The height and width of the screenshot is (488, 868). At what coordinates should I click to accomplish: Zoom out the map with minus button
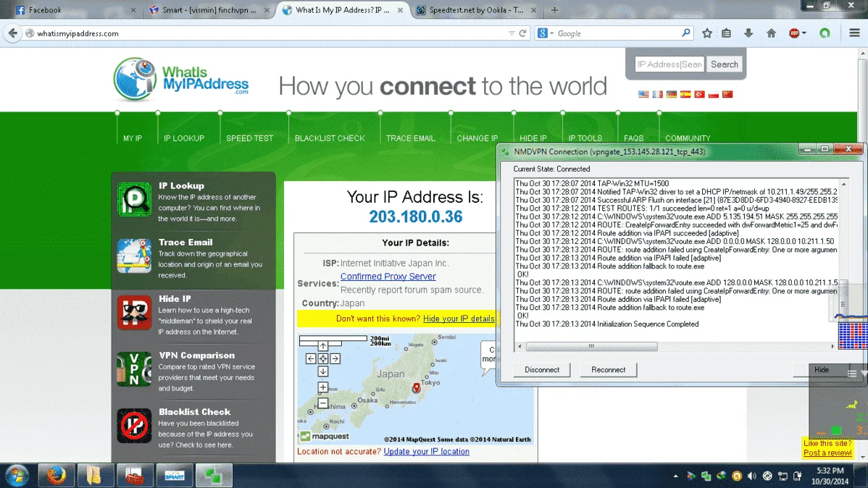(x=322, y=403)
